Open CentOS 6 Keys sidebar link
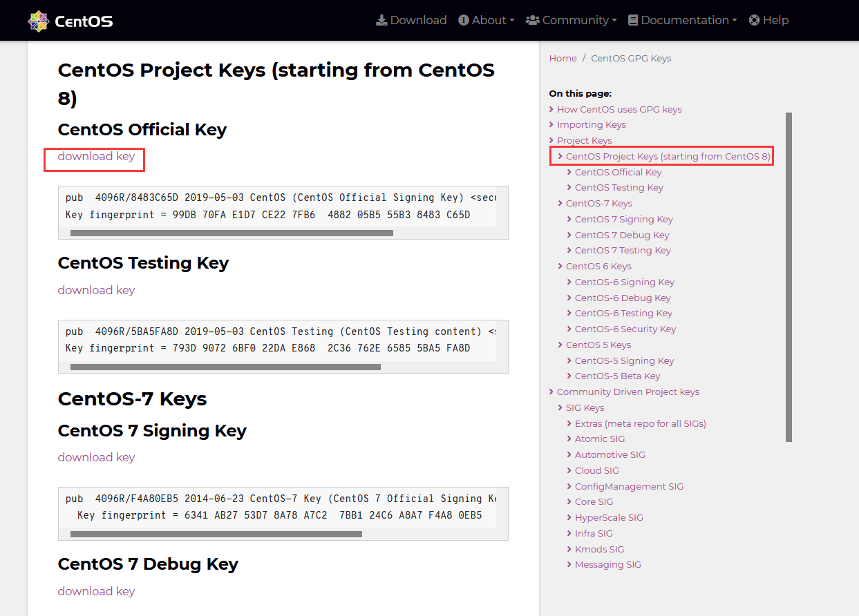The image size is (859, 616). pyautogui.click(x=598, y=266)
